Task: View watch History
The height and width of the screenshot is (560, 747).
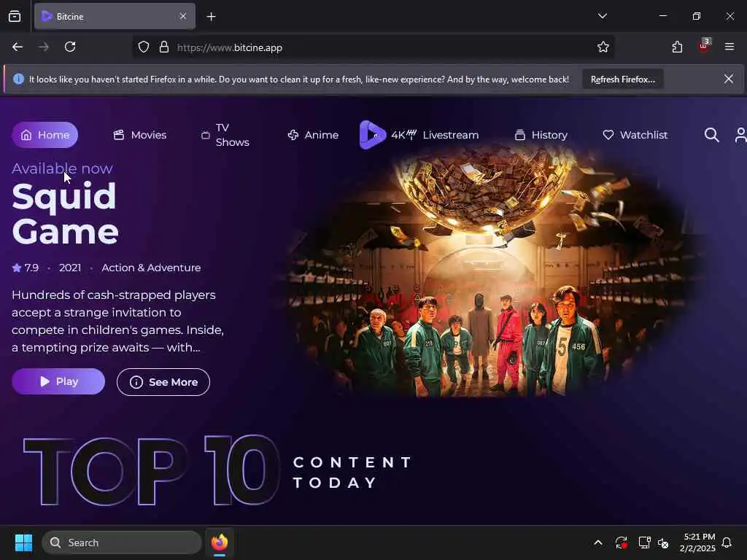Action: click(541, 135)
